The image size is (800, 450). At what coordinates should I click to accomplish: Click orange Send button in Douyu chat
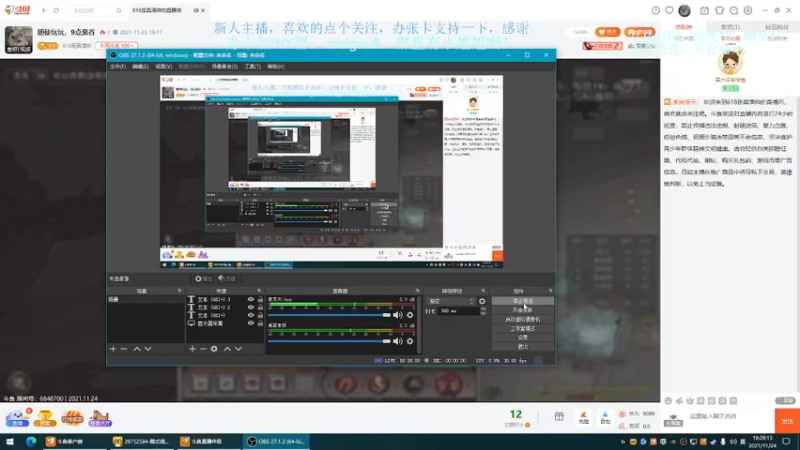tap(787, 421)
